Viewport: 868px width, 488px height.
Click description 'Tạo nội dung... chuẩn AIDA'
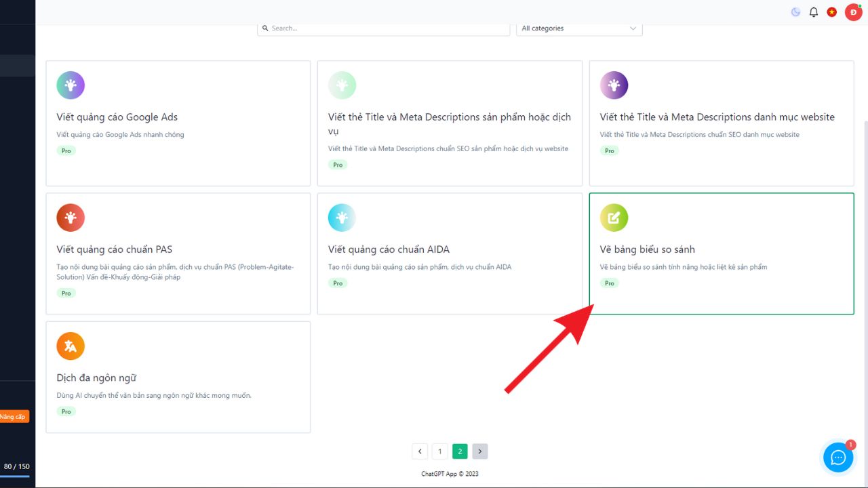(x=420, y=267)
